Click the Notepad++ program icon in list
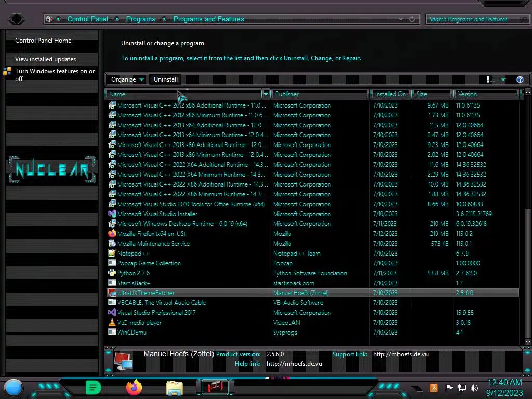Viewport: 532px width, 399px height. click(x=112, y=253)
